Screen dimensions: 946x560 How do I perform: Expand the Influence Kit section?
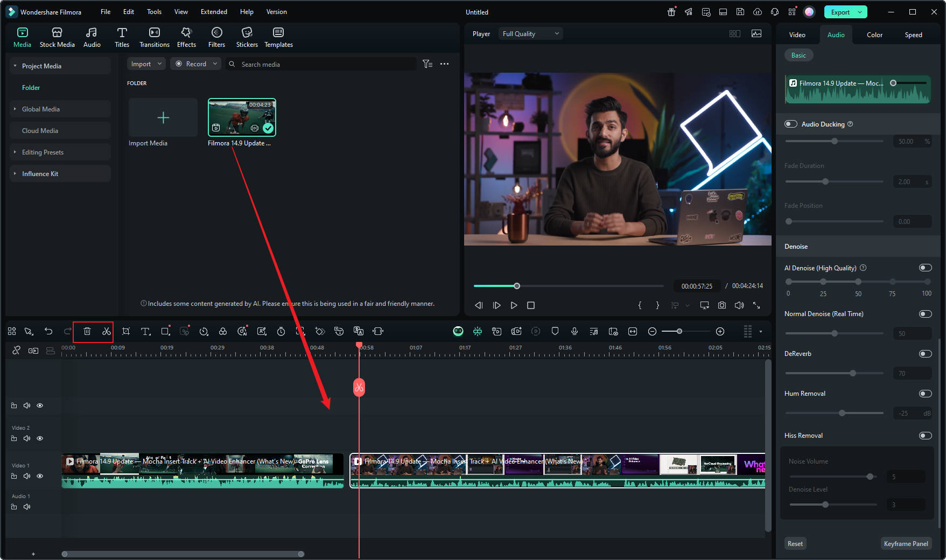coord(15,173)
